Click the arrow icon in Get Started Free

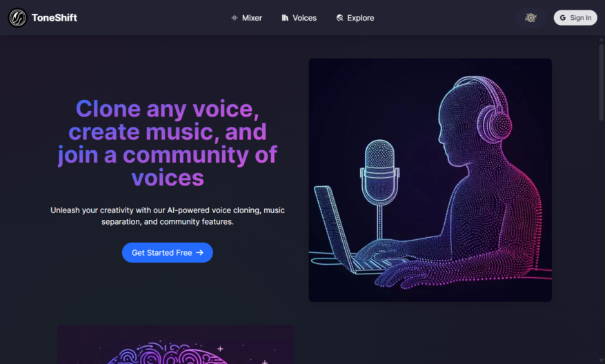point(199,252)
